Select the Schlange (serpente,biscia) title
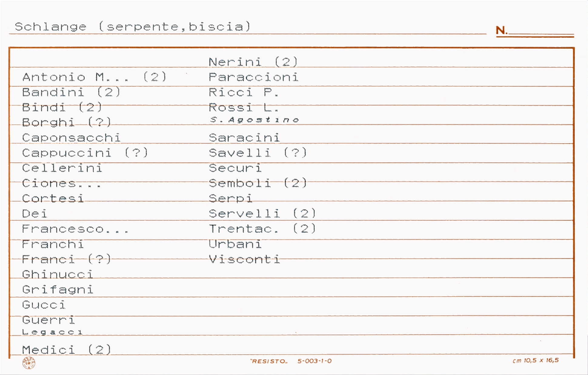Viewport: 588px width, 375px height. coord(133,27)
